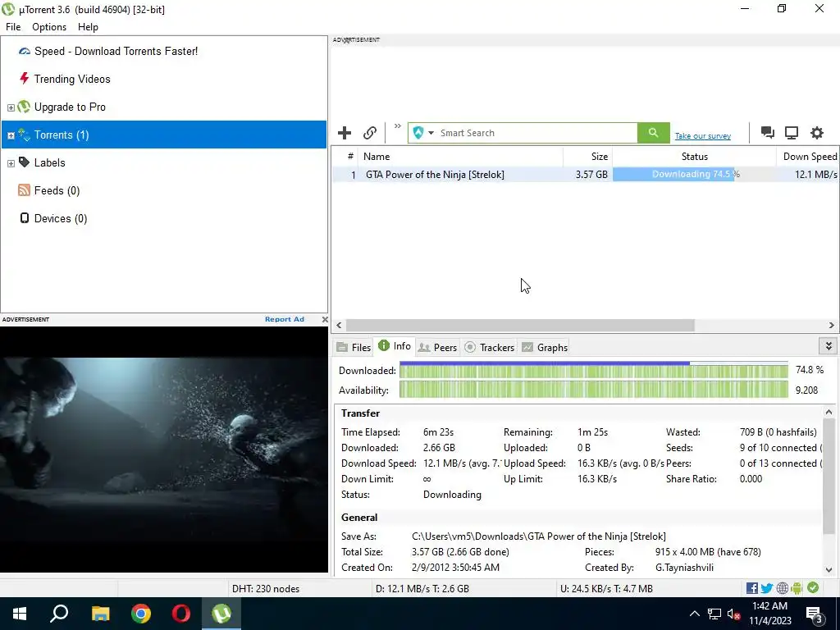Click the Speed gauge icon in sidebar

24,52
